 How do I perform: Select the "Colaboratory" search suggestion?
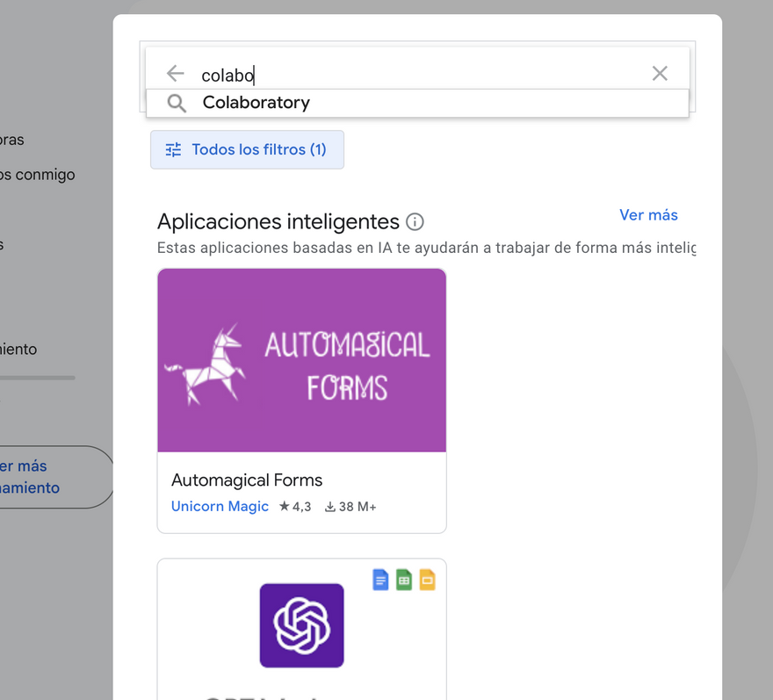(x=417, y=103)
